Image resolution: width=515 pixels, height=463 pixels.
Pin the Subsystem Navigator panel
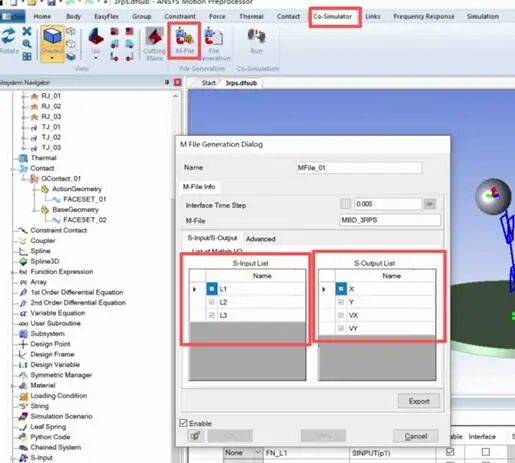tap(167, 82)
